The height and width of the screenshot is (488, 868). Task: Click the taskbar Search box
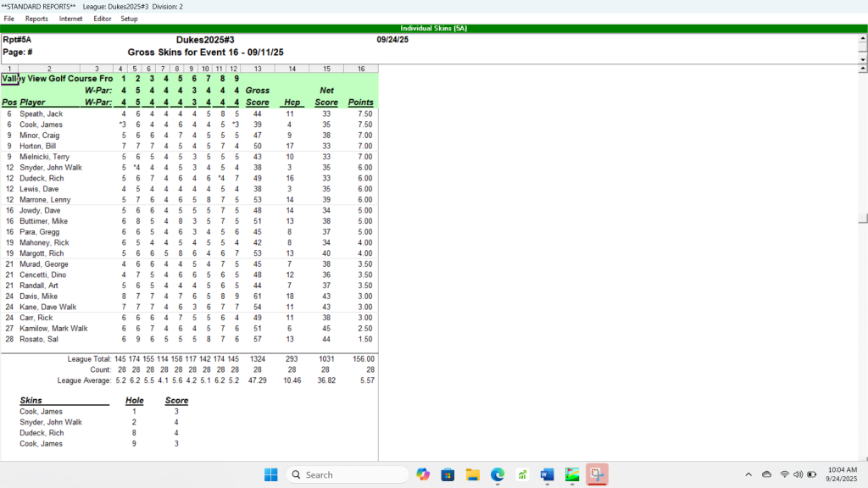348,474
